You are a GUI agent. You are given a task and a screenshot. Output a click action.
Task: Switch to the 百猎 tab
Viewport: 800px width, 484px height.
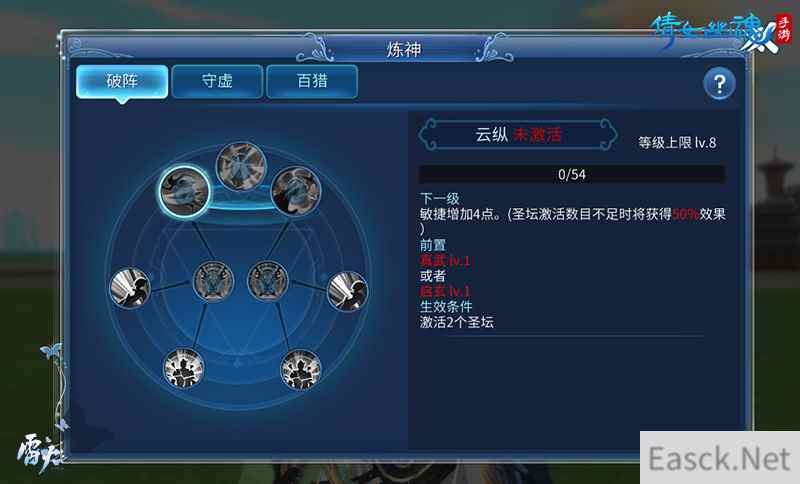[312, 81]
